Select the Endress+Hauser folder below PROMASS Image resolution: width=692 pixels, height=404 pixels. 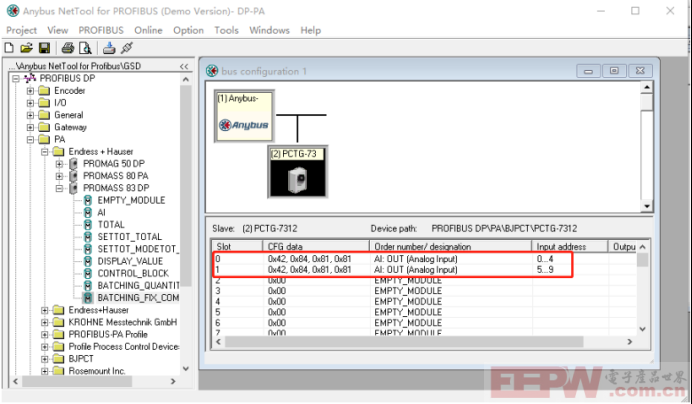(98, 310)
